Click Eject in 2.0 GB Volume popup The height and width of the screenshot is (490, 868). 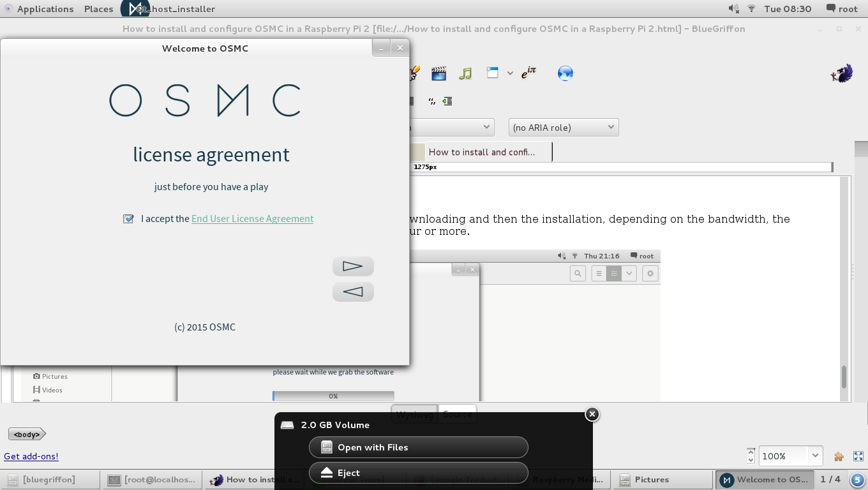[x=419, y=473]
